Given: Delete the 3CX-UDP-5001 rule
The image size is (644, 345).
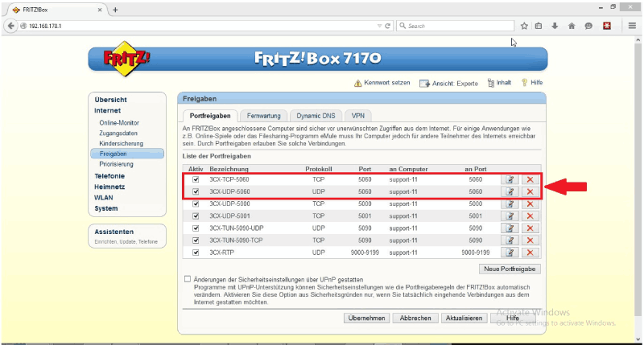Looking at the screenshot, I should [x=530, y=216].
